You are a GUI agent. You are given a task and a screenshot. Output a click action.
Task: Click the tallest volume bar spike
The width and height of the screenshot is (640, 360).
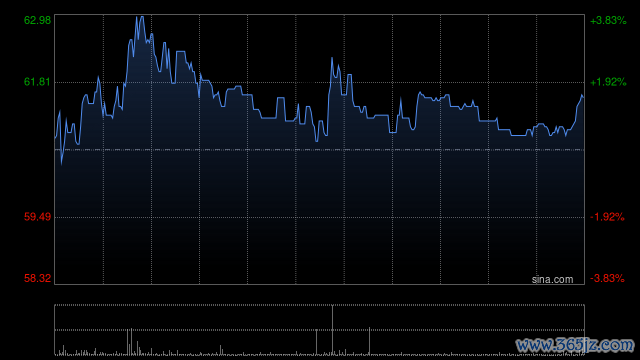coord(332,330)
